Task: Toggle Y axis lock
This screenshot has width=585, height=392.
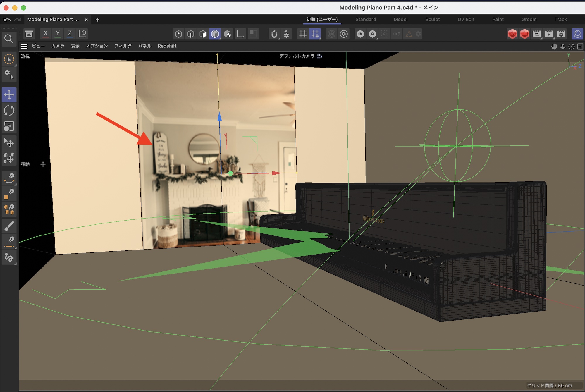Action: point(58,34)
